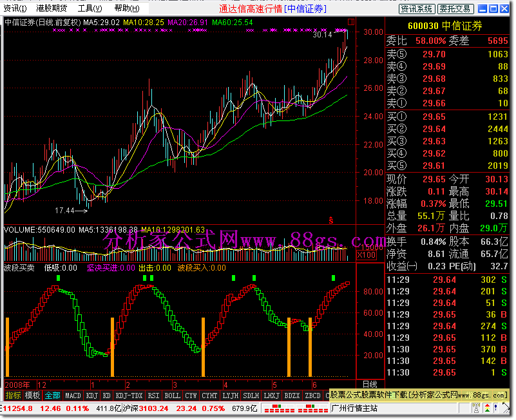Click the 11:29 trade of 302 S

(x=446, y=280)
